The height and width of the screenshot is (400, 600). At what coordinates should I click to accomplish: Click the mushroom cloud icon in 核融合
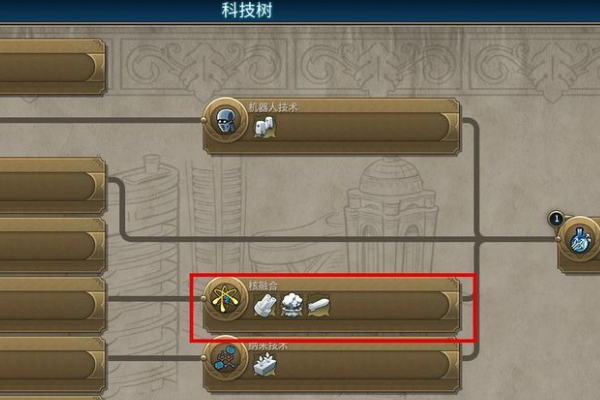[x=292, y=305]
